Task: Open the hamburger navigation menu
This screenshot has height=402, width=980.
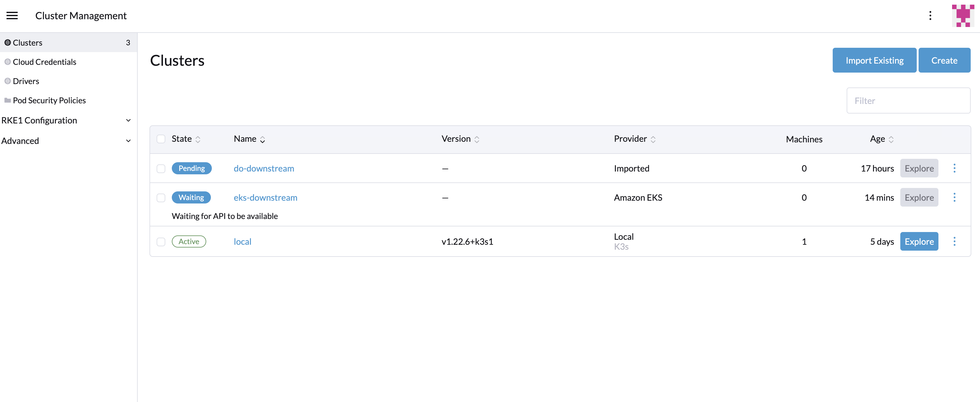Action: tap(12, 15)
